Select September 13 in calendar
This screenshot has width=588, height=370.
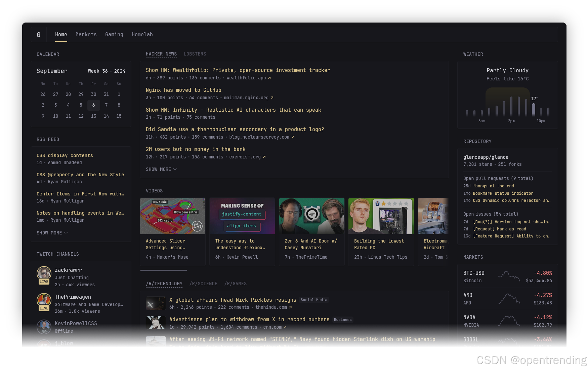point(93,116)
